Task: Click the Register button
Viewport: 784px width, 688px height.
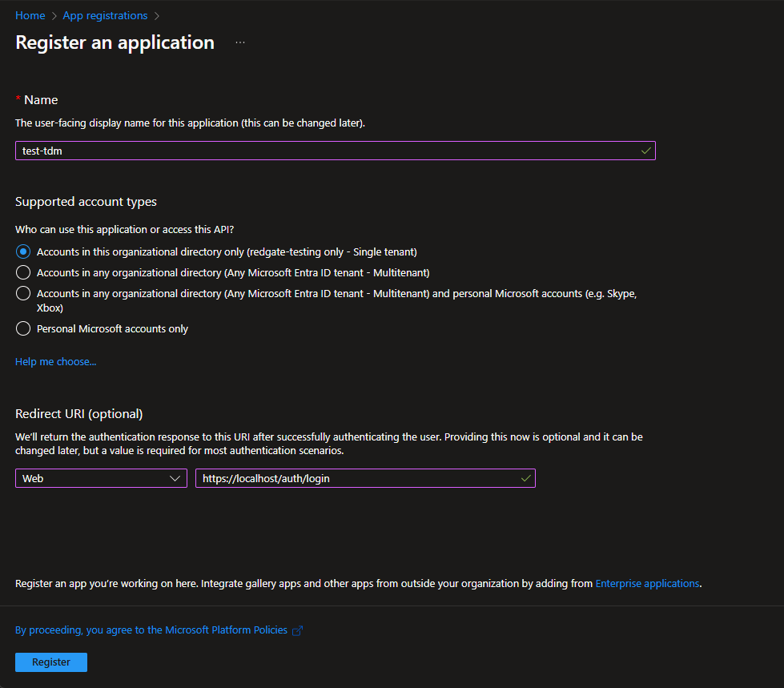Action: pyautogui.click(x=50, y=662)
